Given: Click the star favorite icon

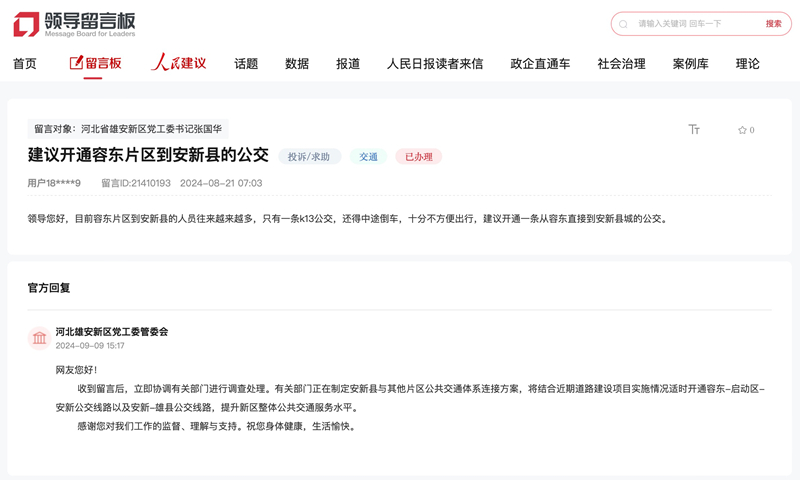Looking at the screenshot, I should 742,130.
